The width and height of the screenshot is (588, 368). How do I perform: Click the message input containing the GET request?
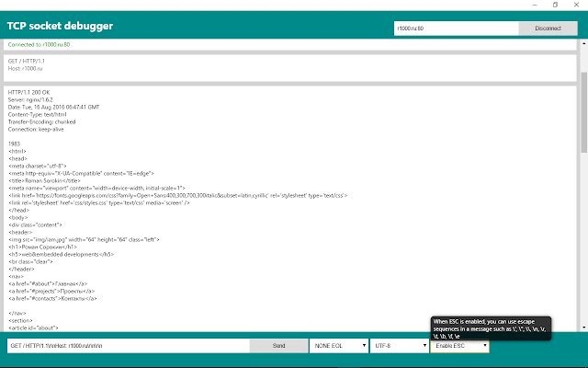(x=129, y=346)
